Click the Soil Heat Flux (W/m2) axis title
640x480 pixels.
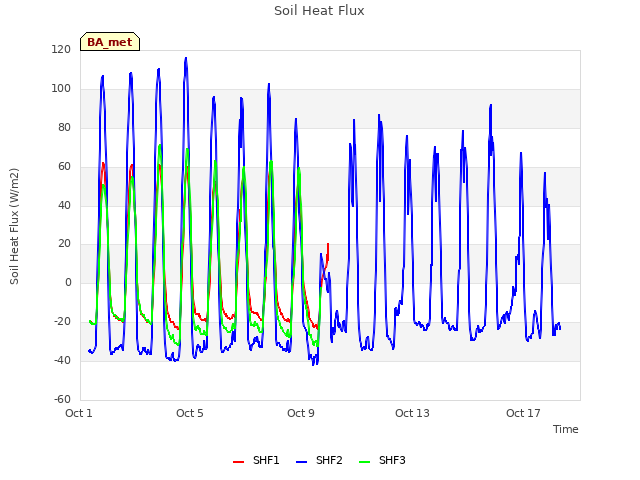14,226
